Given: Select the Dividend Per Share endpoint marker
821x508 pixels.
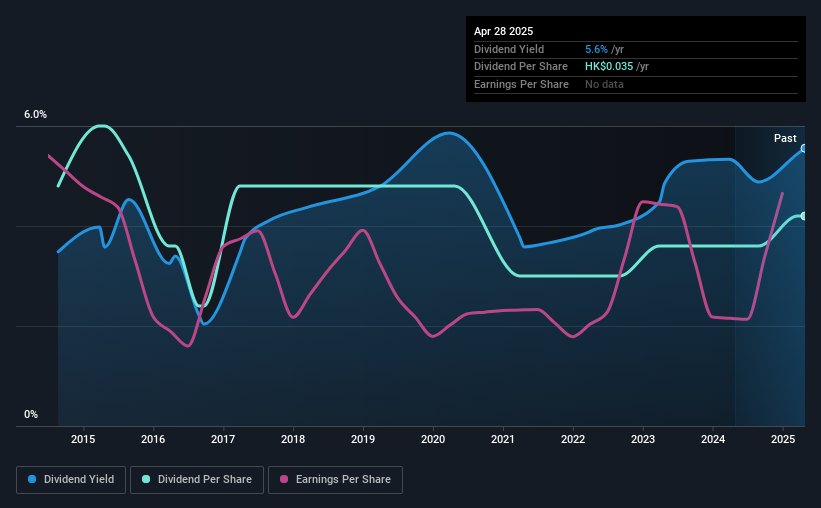Looking at the screenshot, I should pos(804,216).
